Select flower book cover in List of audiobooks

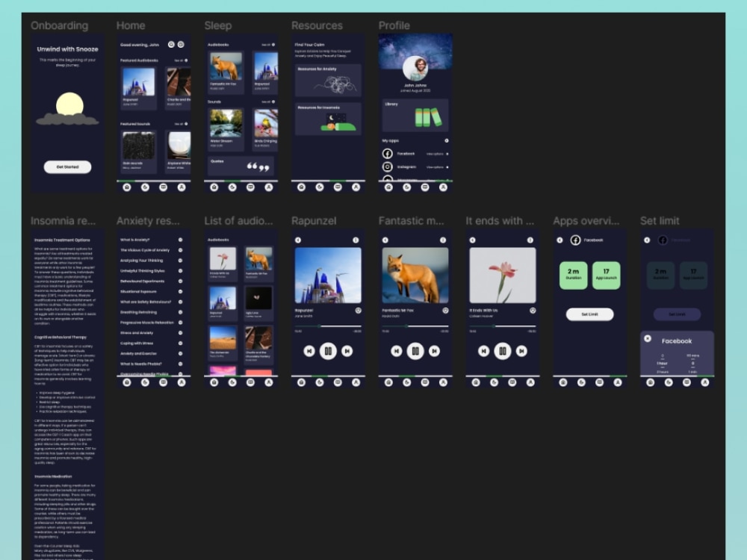point(223,259)
